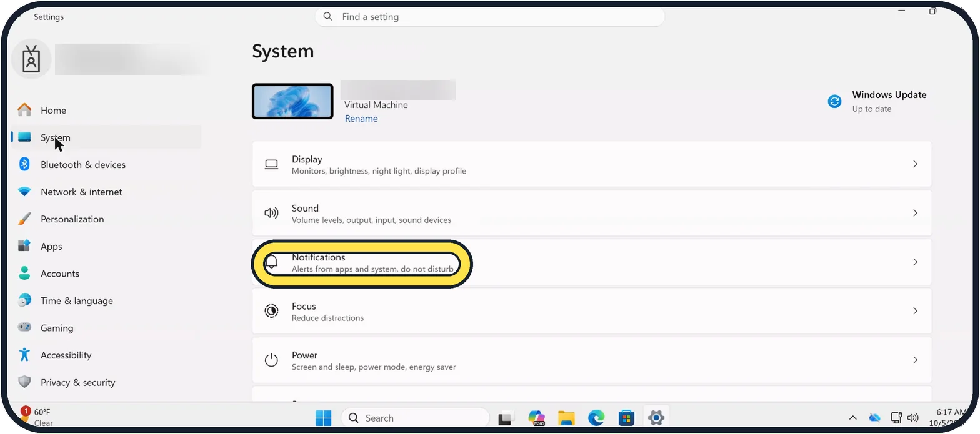Click the Find a setting search box
This screenshot has height=434, width=980.
(x=490, y=17)
